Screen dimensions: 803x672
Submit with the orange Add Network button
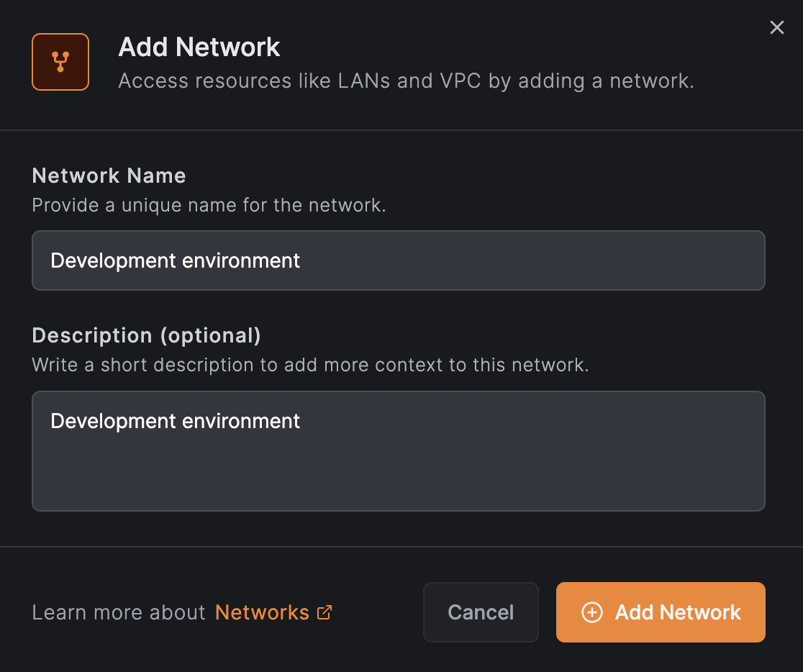(660, 612)
